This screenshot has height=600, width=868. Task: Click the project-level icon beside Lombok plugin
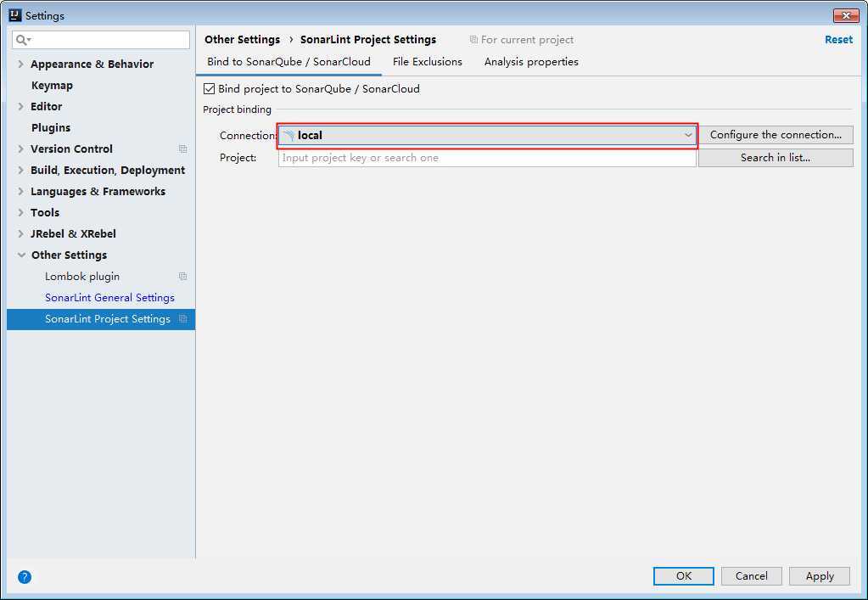pos(182,276)
